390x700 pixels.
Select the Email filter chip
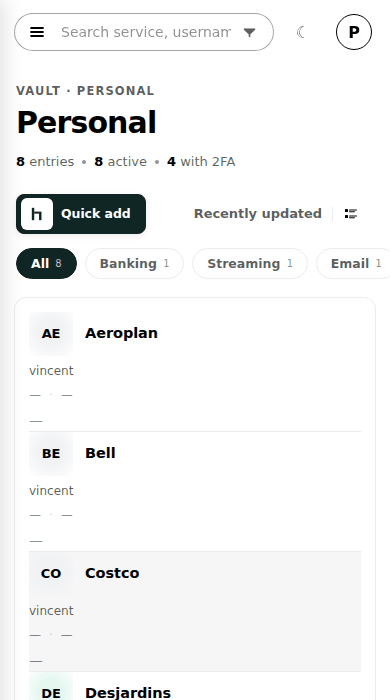(355, 263)
